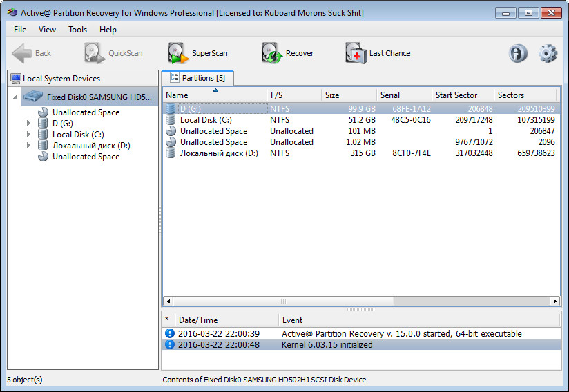Click the scrollbar left arrow
The width and height of the screenshot is (569, 392).
168,301
